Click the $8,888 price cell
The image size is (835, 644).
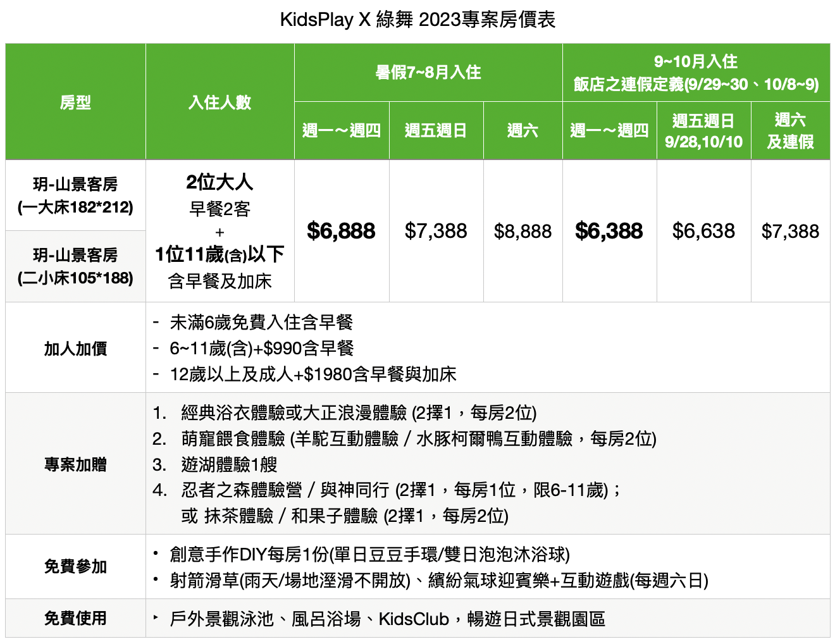[523, 231]
